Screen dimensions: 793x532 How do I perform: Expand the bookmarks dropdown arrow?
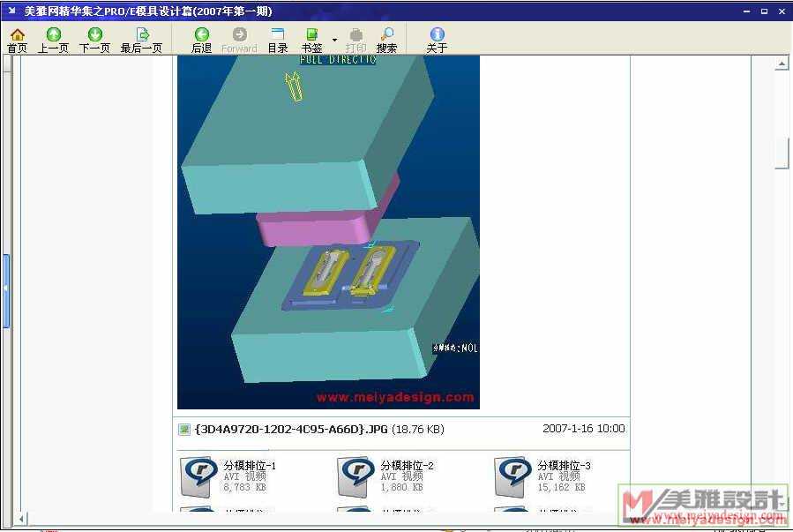coord(334,40)
